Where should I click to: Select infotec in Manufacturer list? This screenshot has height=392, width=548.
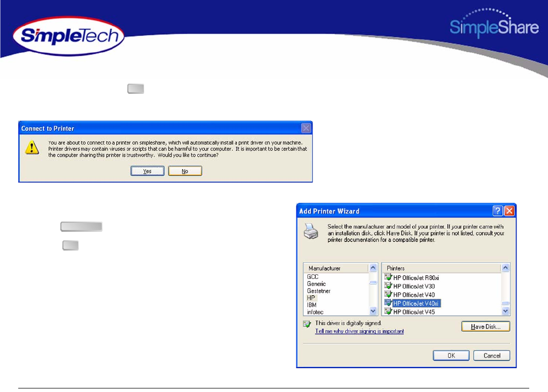point(315,312)
